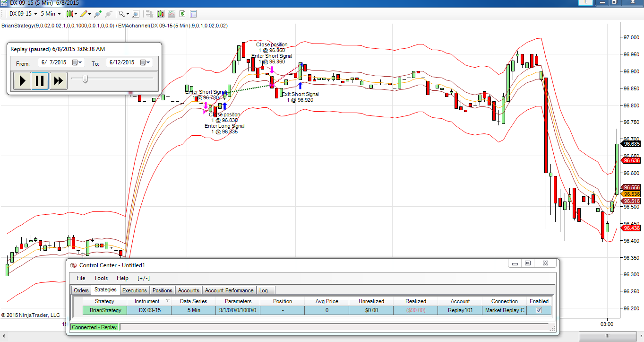Click the NinjaTrader Control Center logo icon
Screen dimensions: 644x342
click(x=73, y=265)
